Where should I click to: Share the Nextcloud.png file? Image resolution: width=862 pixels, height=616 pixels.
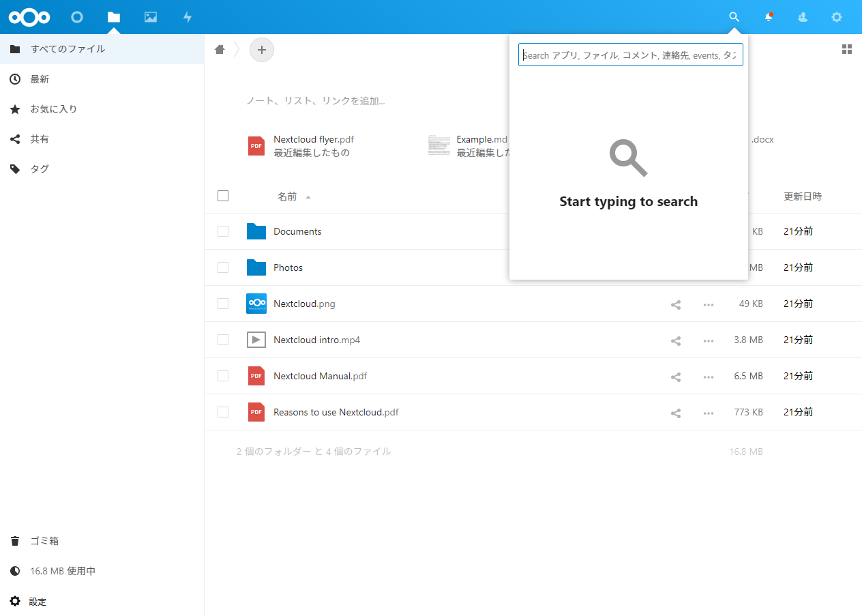[676, 304]
